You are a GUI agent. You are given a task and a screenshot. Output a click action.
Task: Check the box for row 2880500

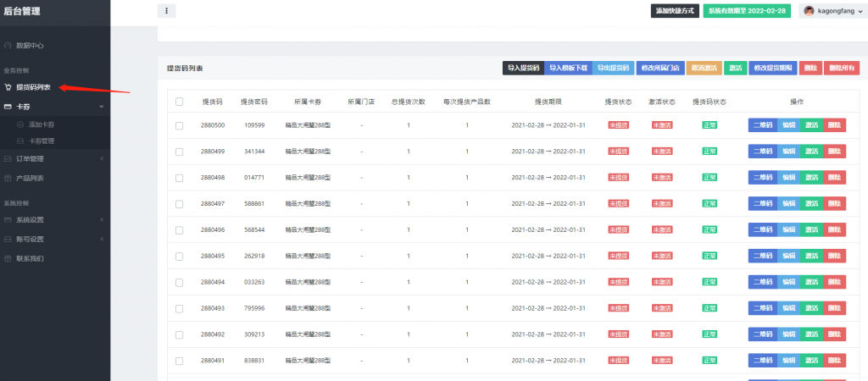(x=179, y=125)
